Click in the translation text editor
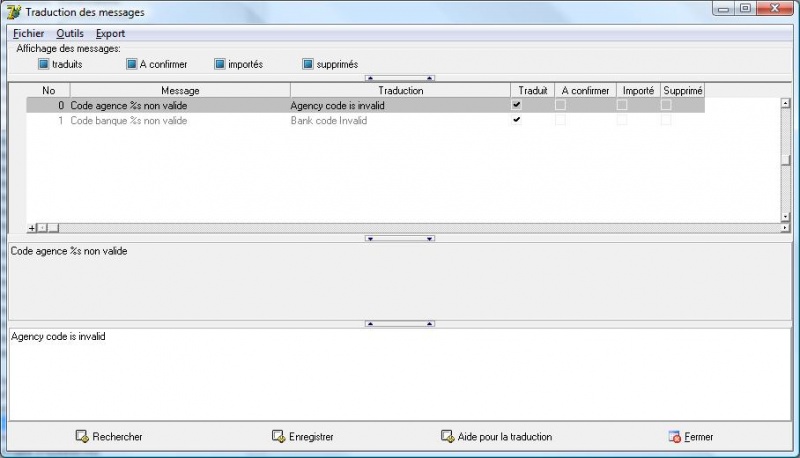This screenshot has width=800, height=458. pos(400,375)
